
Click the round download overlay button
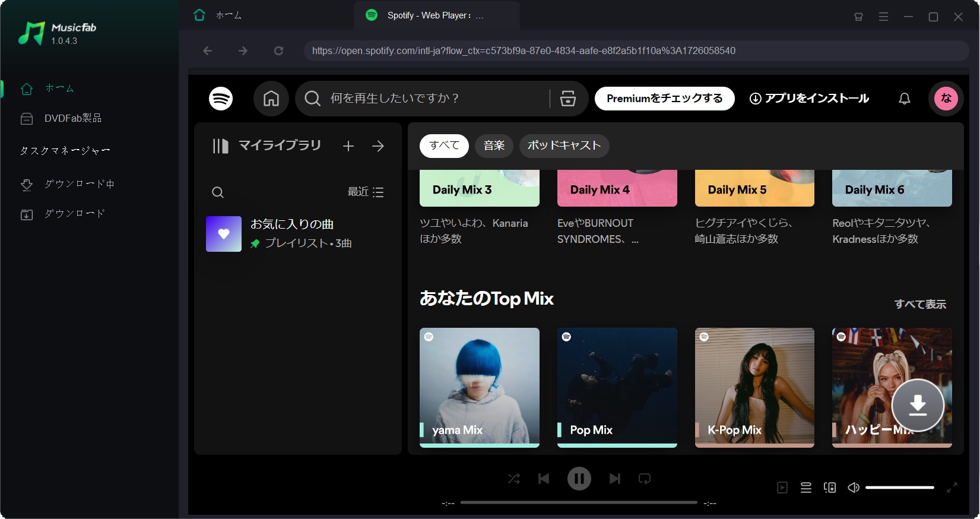[x=918, y=405]
